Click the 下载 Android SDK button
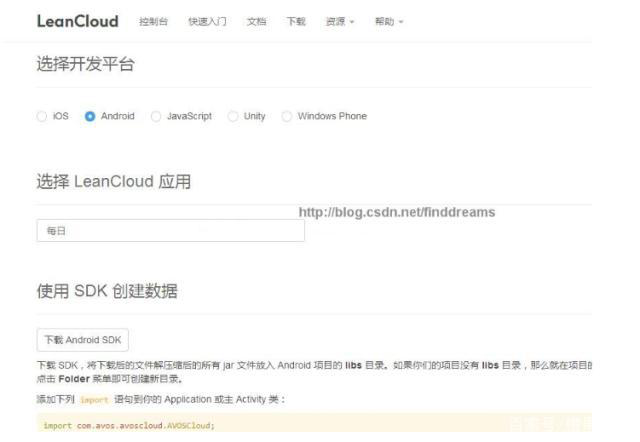The width and height of the screenshot is (640, 442). point(83,340)
